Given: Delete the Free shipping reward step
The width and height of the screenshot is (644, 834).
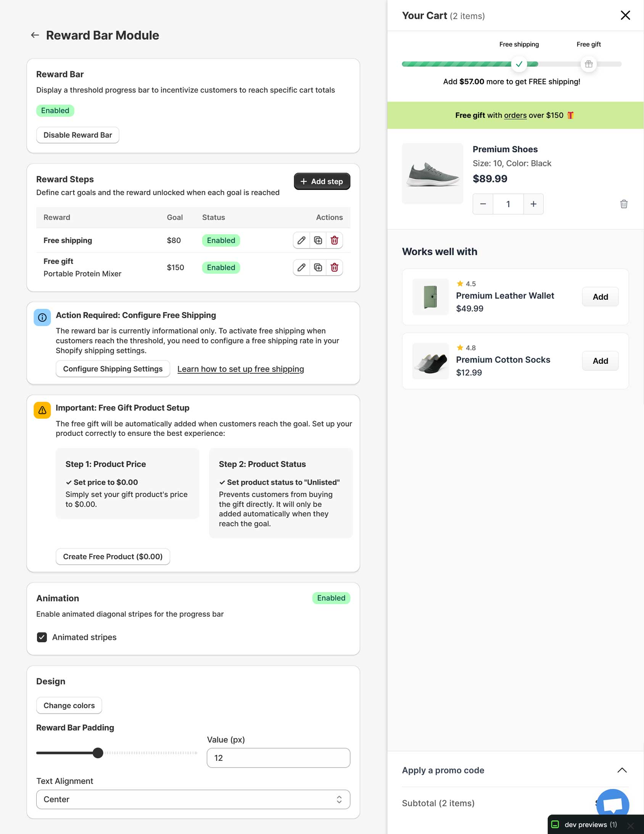Looking at the screenshot, I should [x=334, y=240].
